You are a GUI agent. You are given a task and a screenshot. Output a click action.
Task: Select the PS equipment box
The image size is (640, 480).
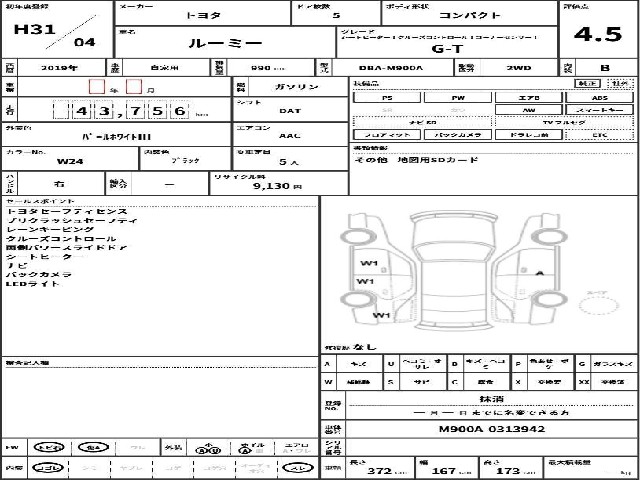(x=387, y=98)
